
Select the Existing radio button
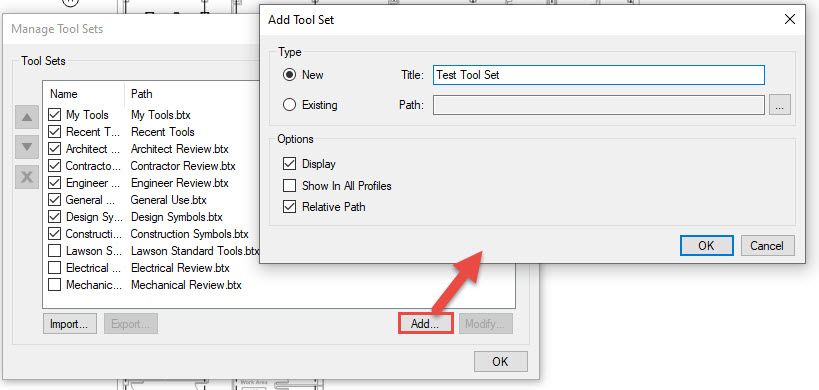tap(289, 105)
